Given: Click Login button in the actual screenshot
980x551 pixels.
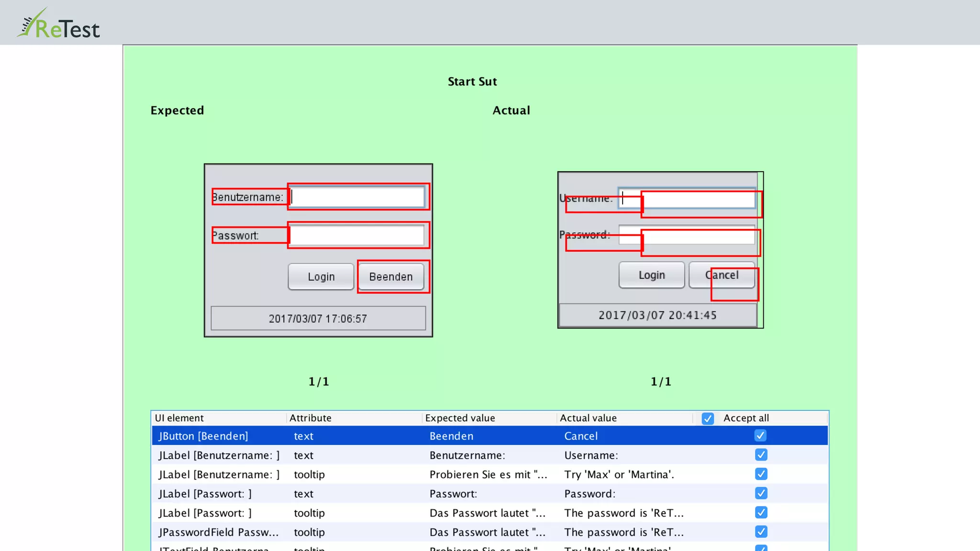Looking at the screenshot, I should pyautogui.click(x=652, y=275).
